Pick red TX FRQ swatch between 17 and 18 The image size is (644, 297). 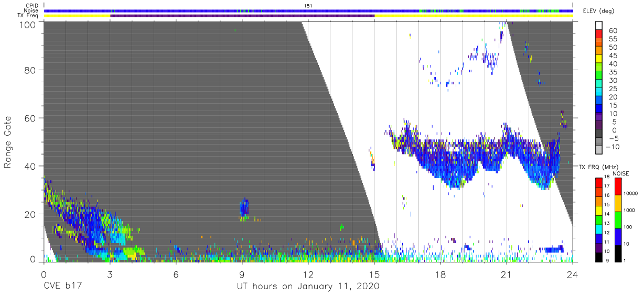pos(599,182)
